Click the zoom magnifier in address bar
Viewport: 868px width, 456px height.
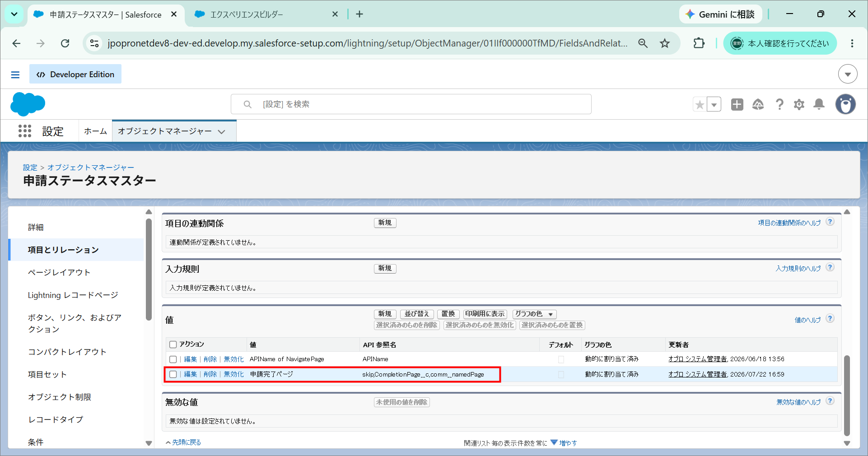coord(643,43)
